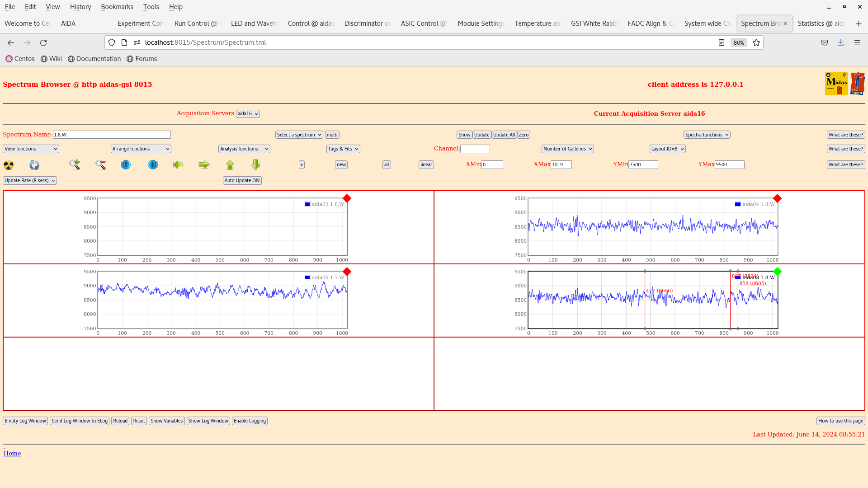The image size is (868, 488).
Task: Click the green diamond on aida08 plot
Action: [777, 272]
